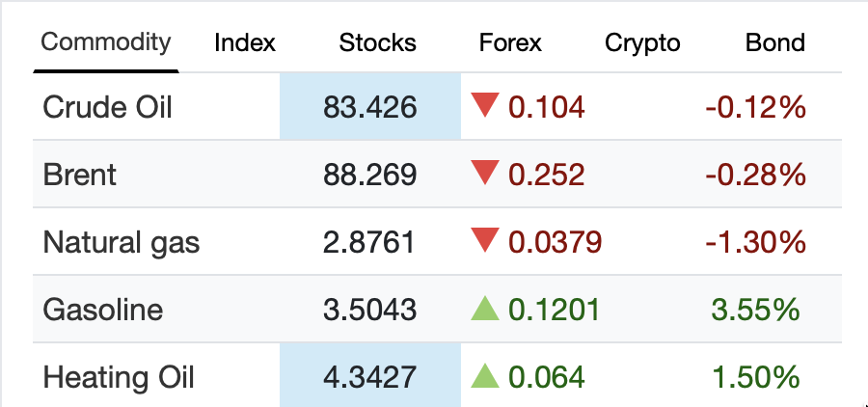This screenshot has height=407, width=868.
Task: Click the Natural gas price 2.8761
Action: (368, 242)
